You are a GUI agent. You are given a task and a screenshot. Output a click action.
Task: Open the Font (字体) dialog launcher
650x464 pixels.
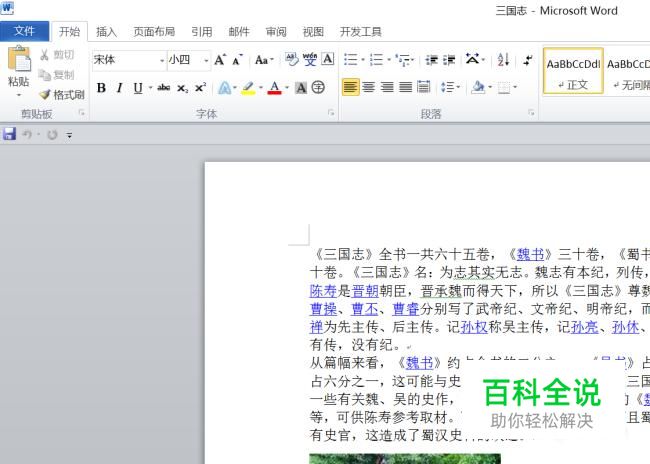331,112
